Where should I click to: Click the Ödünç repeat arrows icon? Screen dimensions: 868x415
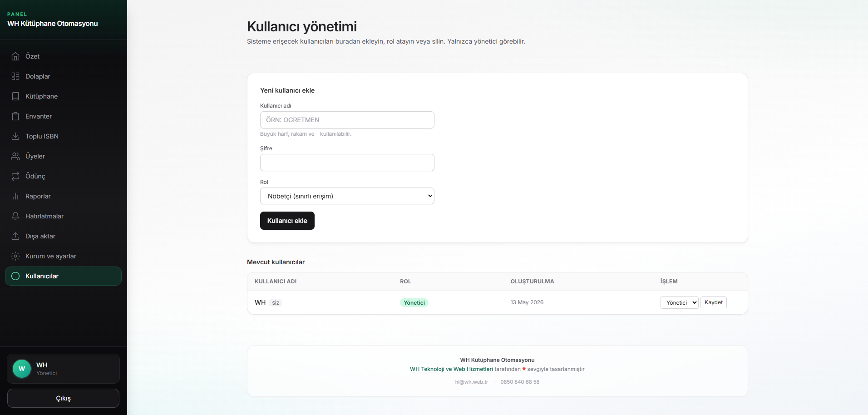pyautogui.click(x=15, y=176)
